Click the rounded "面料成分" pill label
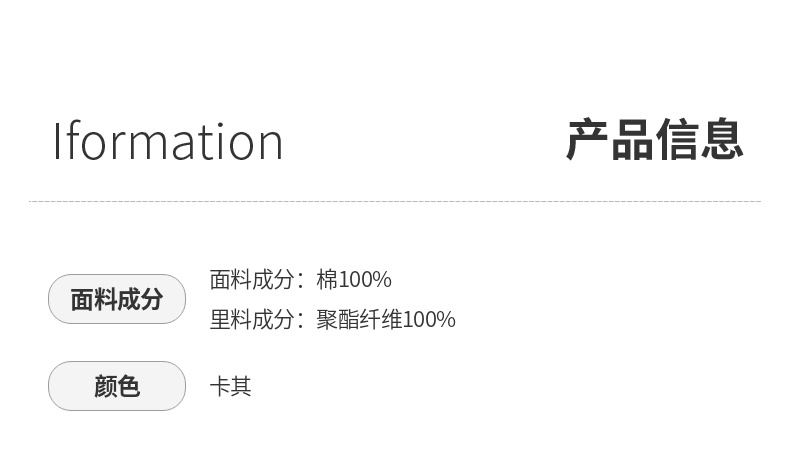The width and height of the screenshot is (790, 451). pos(117,299)
